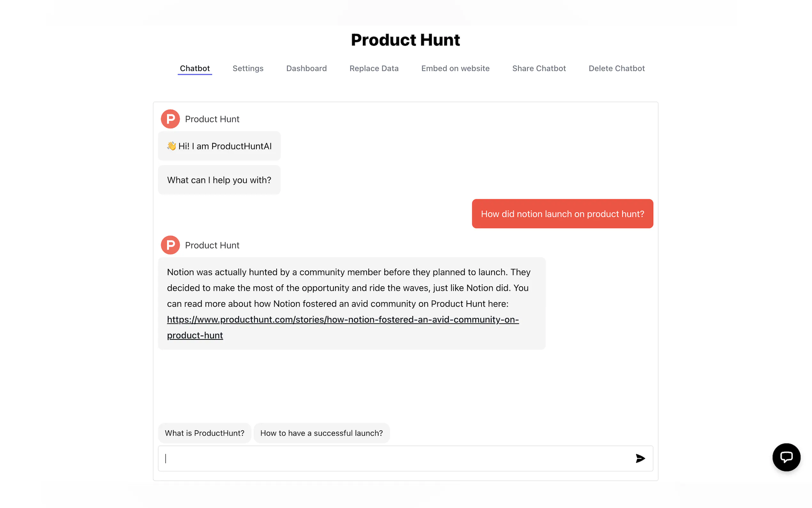The image size is (812, 508).
Task: Open the producthunt.com Notion story link
Action: tap(342, 320)
